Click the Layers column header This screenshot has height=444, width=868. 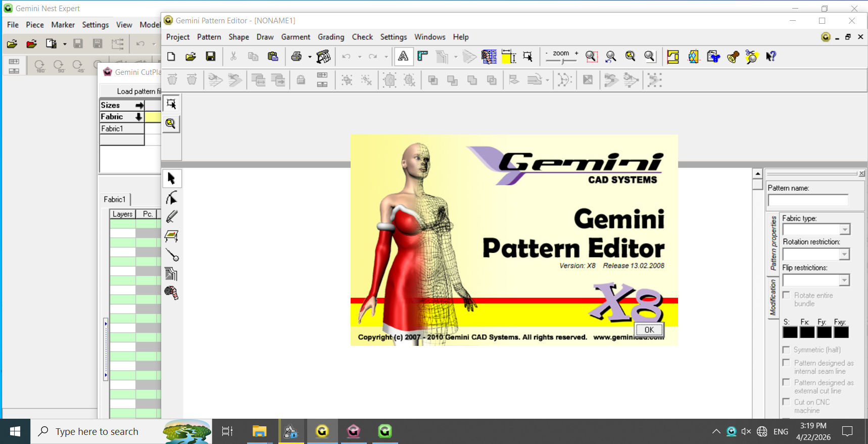(x=123, y=214)
